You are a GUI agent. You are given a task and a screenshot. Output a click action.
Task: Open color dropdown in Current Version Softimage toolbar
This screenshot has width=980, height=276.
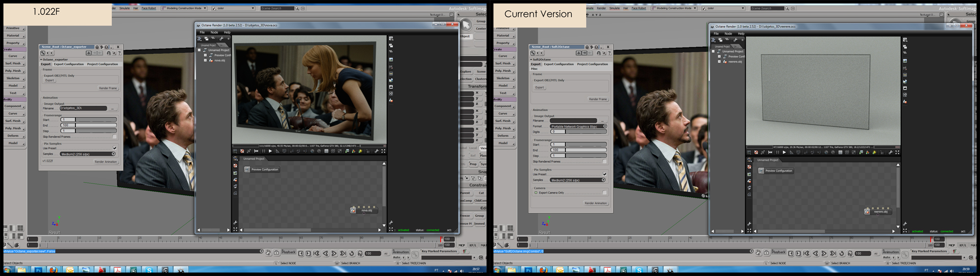(723, 8)
